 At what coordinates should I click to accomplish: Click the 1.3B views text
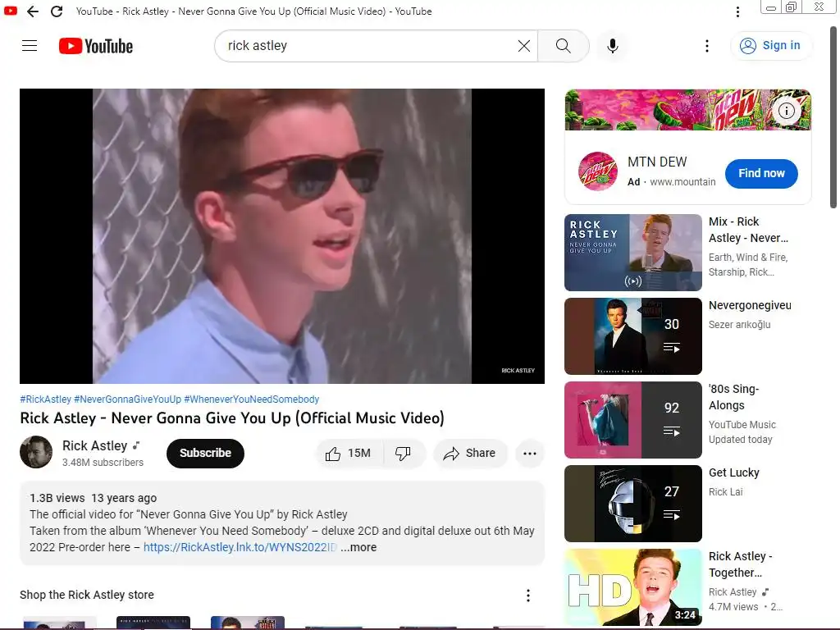pyautogui.click(x=57, y=498)
